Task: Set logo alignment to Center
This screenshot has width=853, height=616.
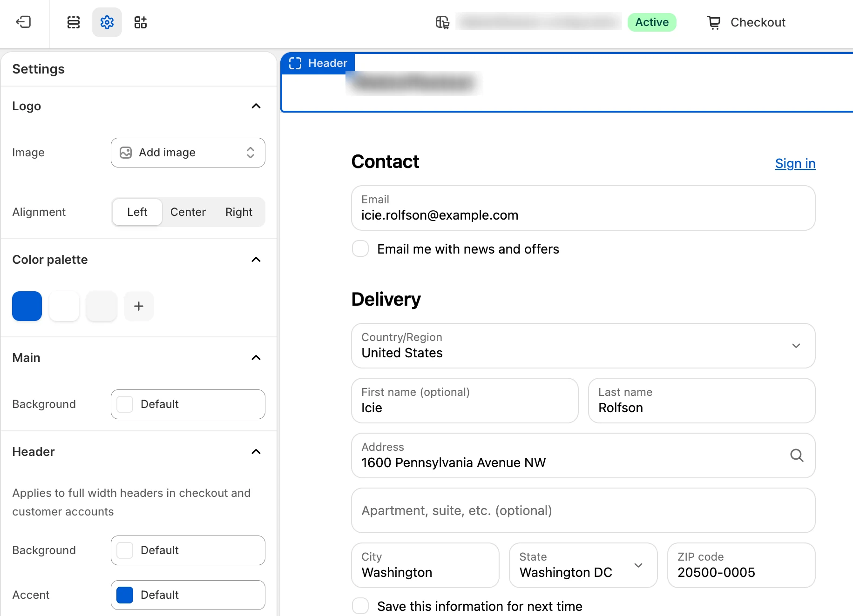Action: (x=188, y=212)
